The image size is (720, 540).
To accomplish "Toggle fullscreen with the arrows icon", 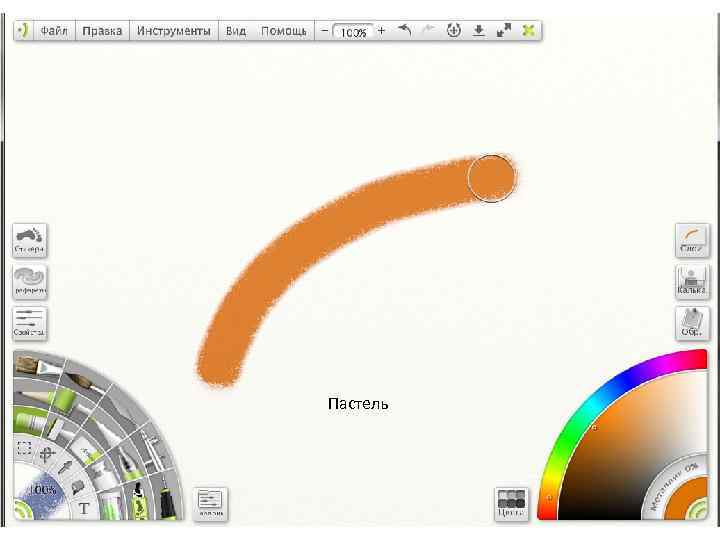I will click(x=504, y=31).
